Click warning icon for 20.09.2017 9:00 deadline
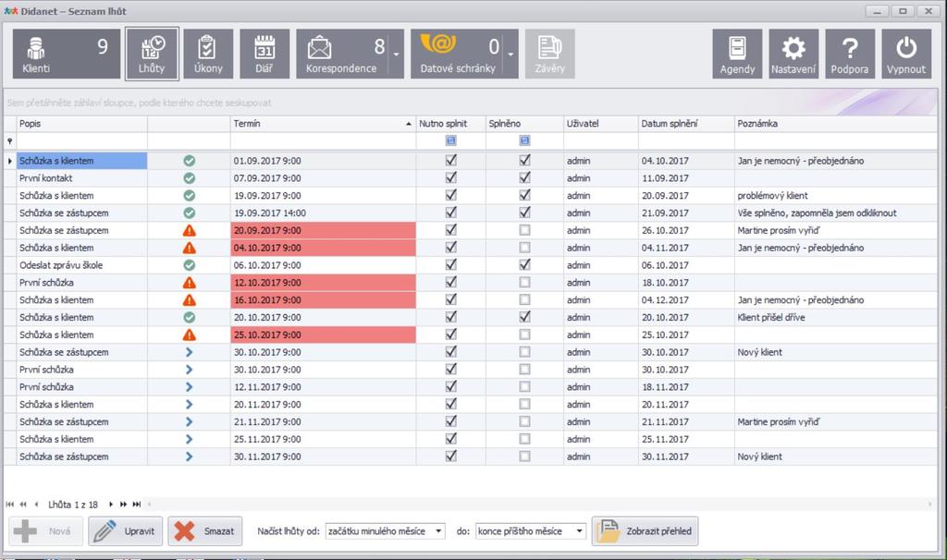947x560 pixels. click(x=189, y=230)
